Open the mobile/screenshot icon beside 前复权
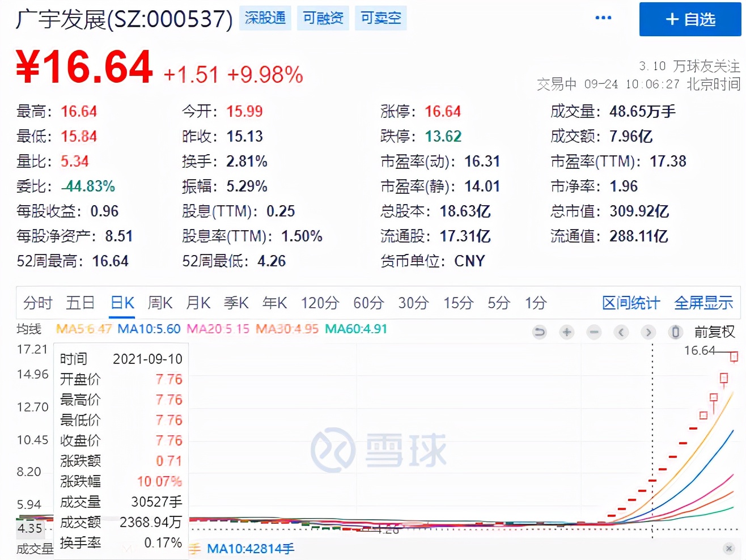Viewport: 746px width, 560px height. coord(675,333)
